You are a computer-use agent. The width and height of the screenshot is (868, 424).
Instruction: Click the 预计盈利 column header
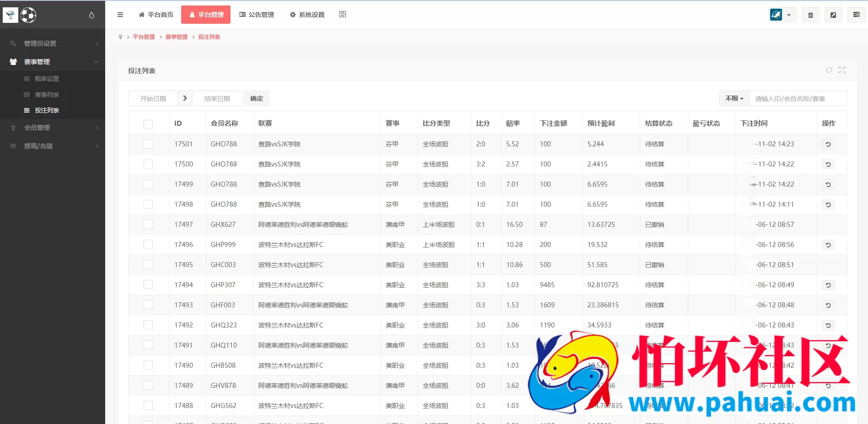point(601,123)
